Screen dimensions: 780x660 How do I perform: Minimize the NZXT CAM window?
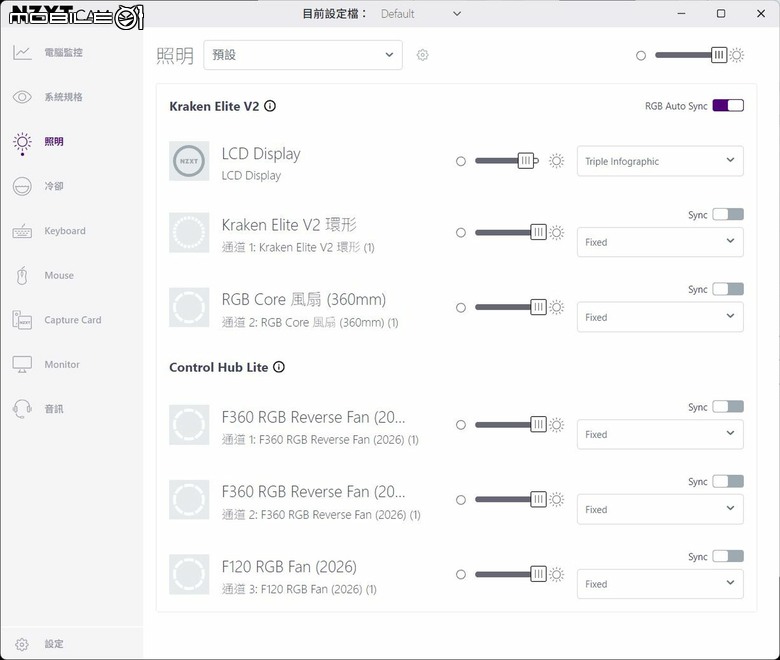click(x=682, y=13)
